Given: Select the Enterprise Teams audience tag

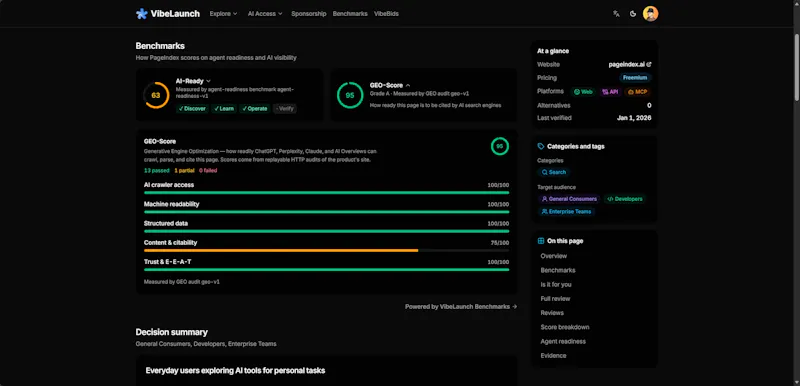Looking at the screenshot, I should coord(566,212).
